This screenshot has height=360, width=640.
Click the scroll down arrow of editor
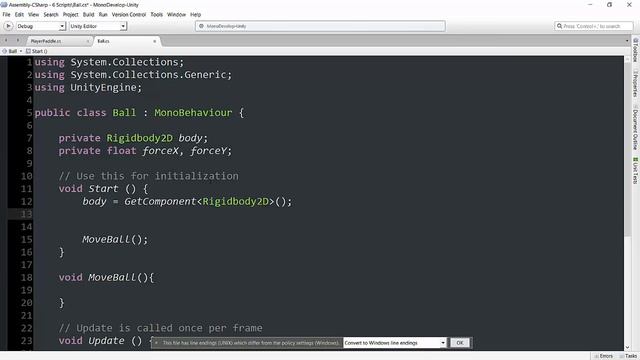pyautogui.click(x=627, y=347)
